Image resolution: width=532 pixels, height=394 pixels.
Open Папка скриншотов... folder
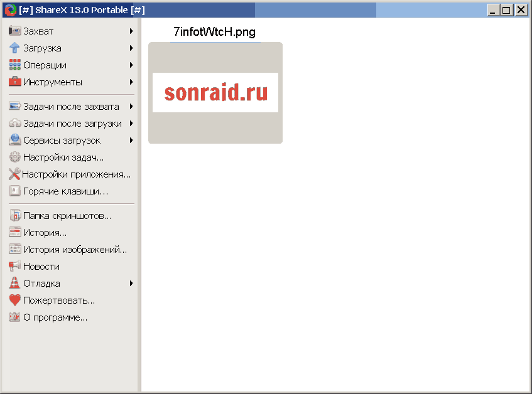pyautogui.click(x=72, y=215)
